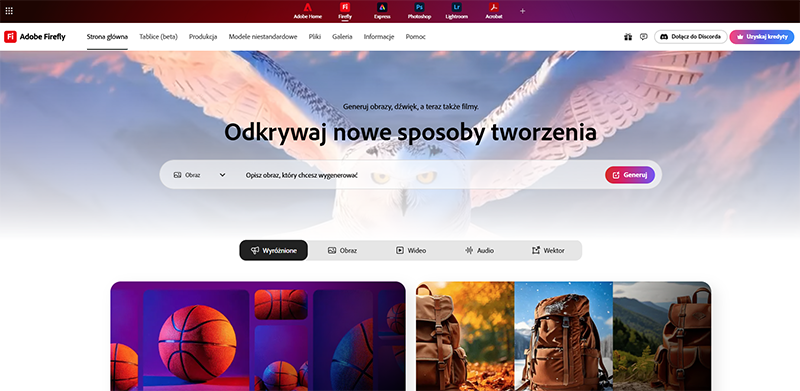800x391 pixels.
Task: Open Galeria menu item
Action: coord(342,37)
